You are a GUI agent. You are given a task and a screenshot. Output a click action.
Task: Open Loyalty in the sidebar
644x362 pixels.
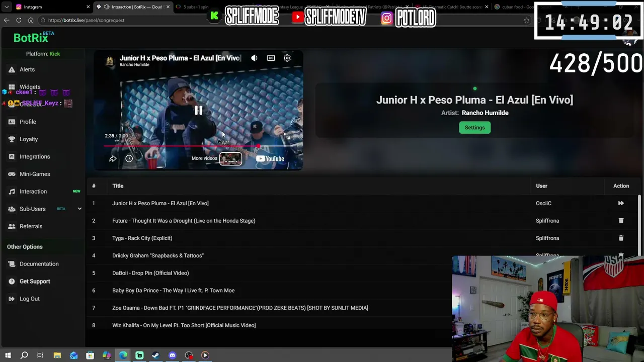click(x=29, y=139)
